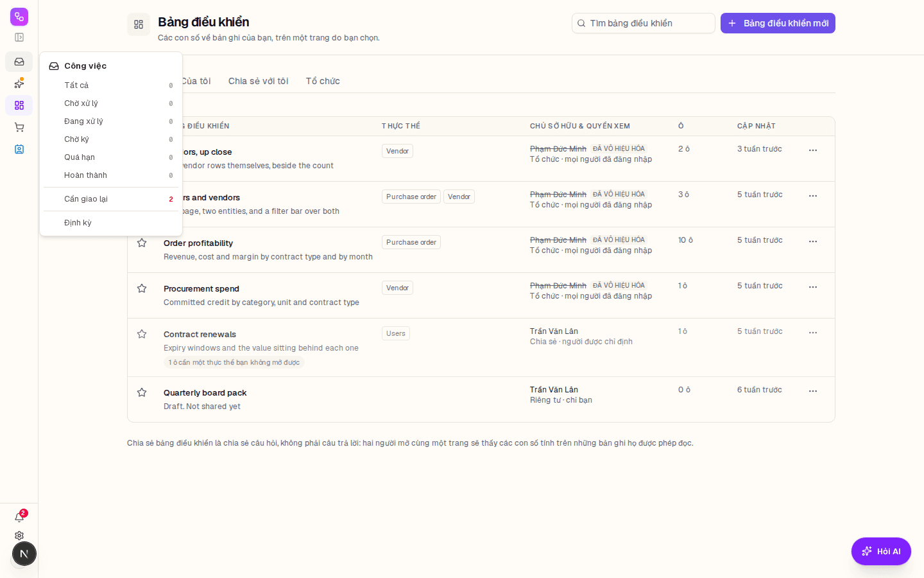Screen dimensions: 924x578
Task: Open the Quarterly board pack dashboard link
Action: 205,393
